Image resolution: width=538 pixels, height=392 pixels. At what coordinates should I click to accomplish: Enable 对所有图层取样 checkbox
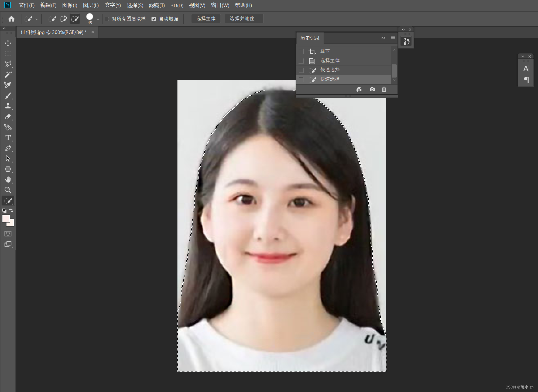pos(107,19)
